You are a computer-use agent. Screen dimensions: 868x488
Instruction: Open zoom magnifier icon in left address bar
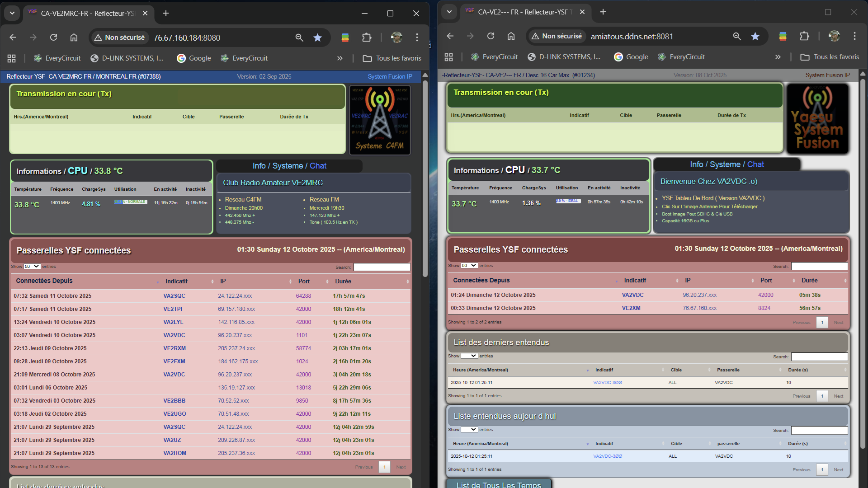(x=299, y=38)
